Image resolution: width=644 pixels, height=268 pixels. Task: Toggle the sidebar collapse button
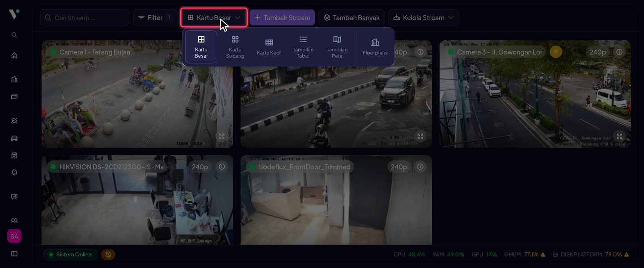(x=14, y=254)
